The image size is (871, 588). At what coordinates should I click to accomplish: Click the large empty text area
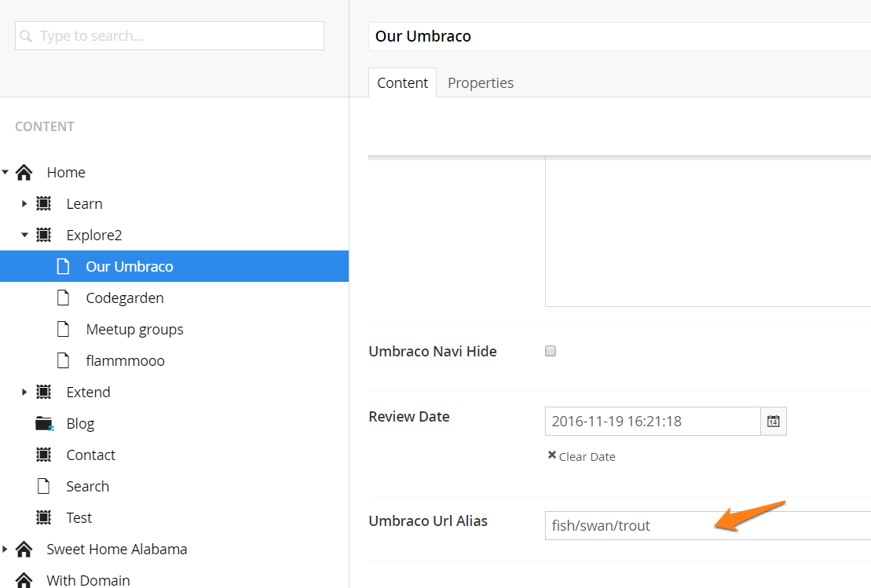pos(708,232)
